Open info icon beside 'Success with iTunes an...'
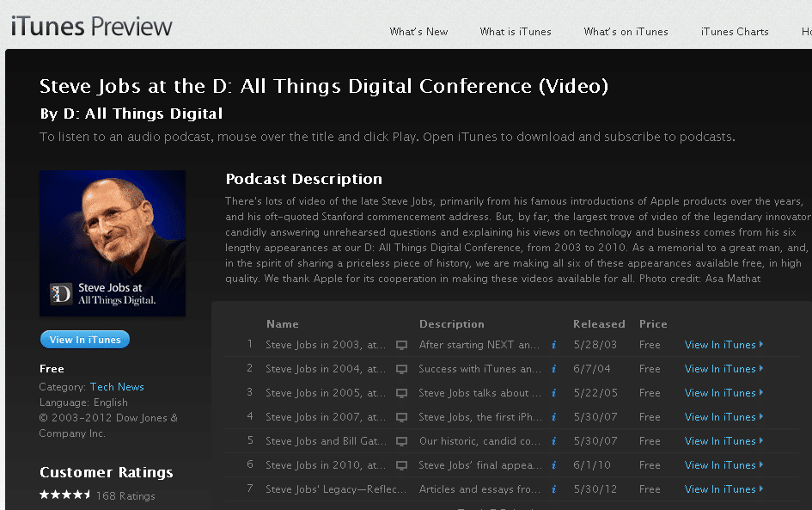The height and width of the screenshot is (510, 812). click(x=553, y=369)
